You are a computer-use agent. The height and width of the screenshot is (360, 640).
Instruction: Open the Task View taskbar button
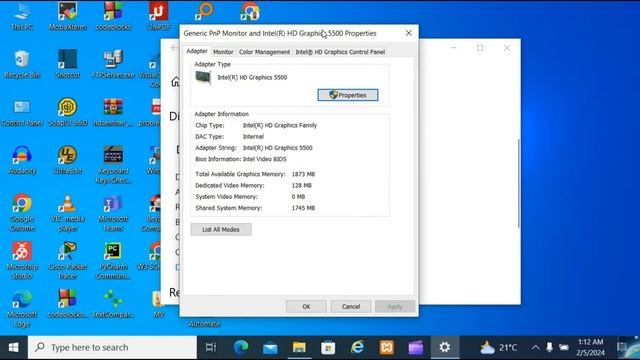click(x=211, y=347)
